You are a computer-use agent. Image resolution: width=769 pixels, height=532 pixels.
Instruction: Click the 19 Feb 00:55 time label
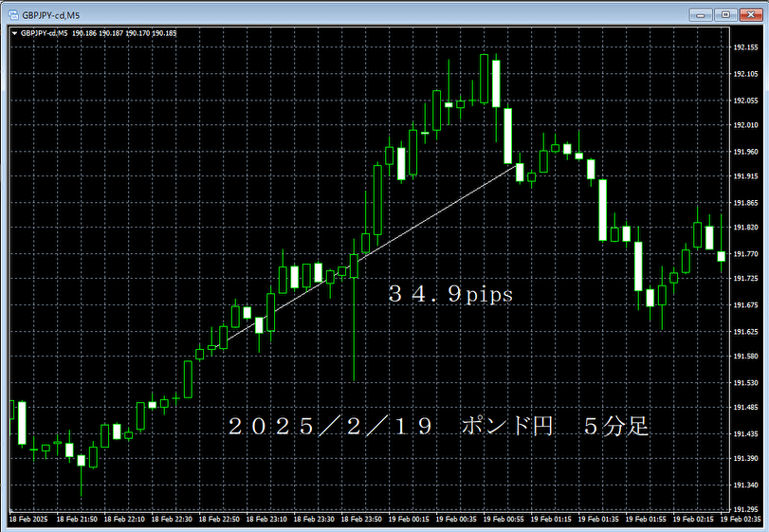(504, 520)
